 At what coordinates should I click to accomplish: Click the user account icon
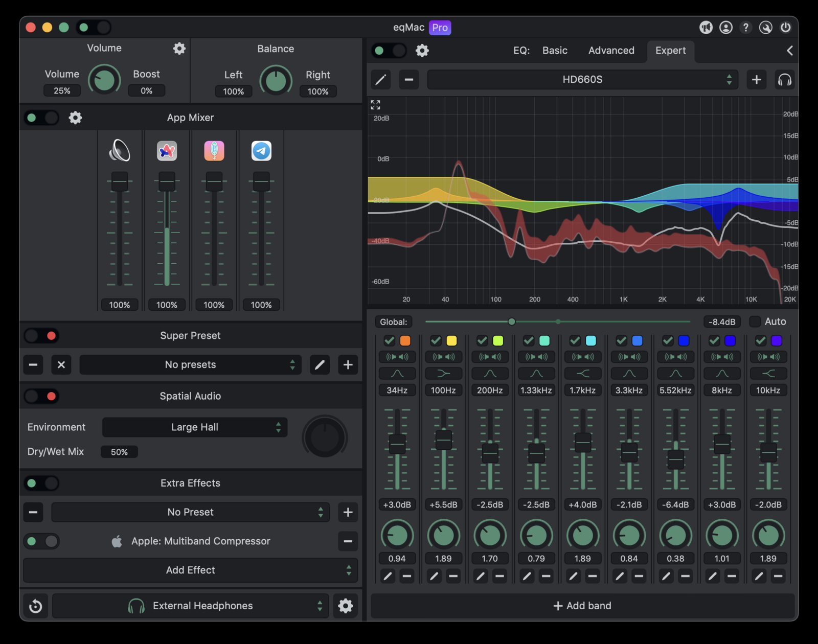tap(726, 28)
